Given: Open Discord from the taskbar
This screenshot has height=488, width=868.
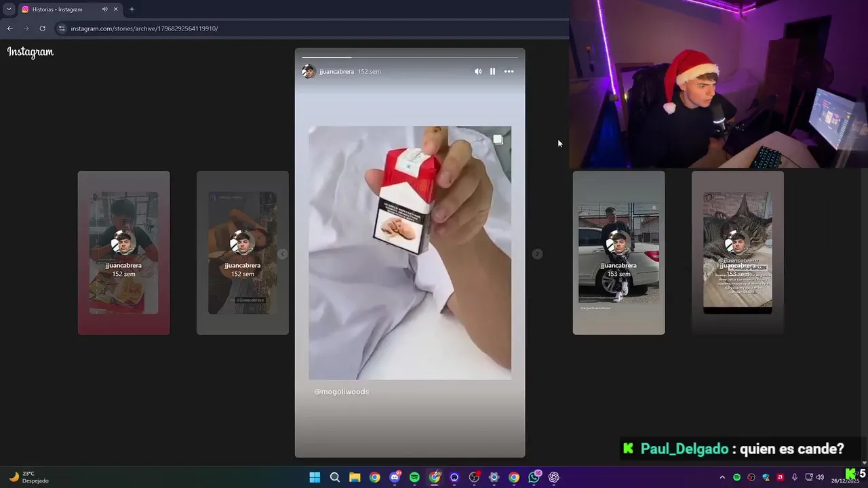Looking at the screenshot, I should (395, 477).
